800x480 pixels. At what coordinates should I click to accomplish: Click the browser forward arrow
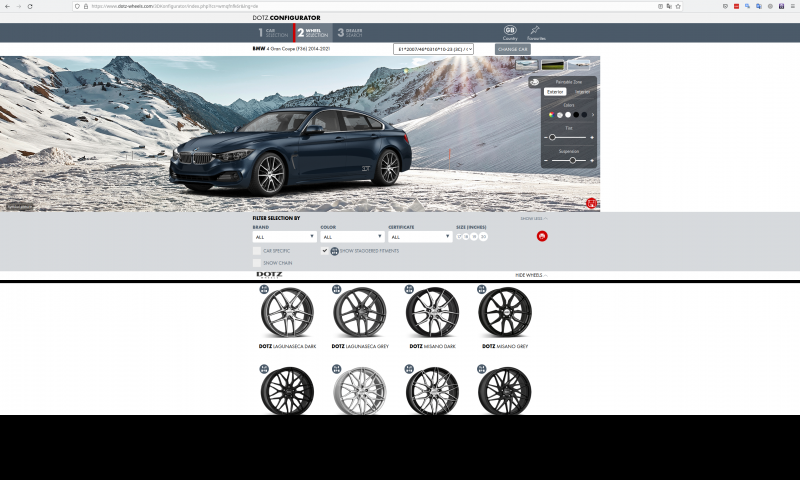point(18,6)
